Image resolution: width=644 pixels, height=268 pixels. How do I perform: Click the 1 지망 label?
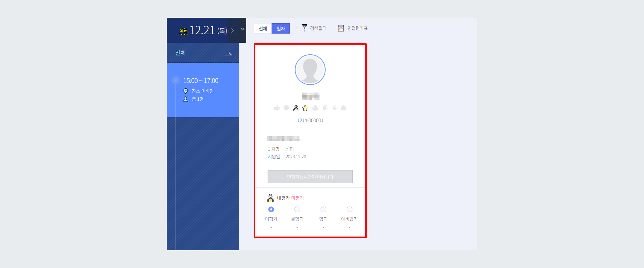point(273,149)
